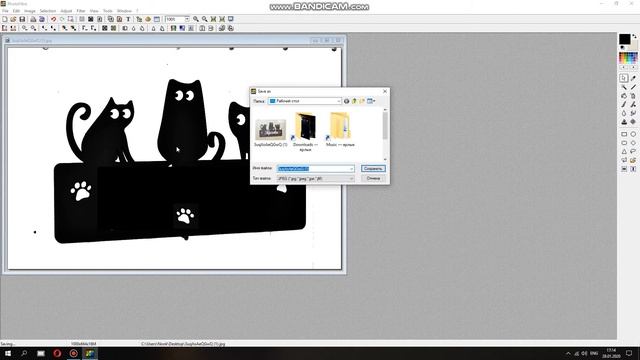Open the zoom percentage dropdown
This screenshot has width=640, height=360.
click(187, 19)
